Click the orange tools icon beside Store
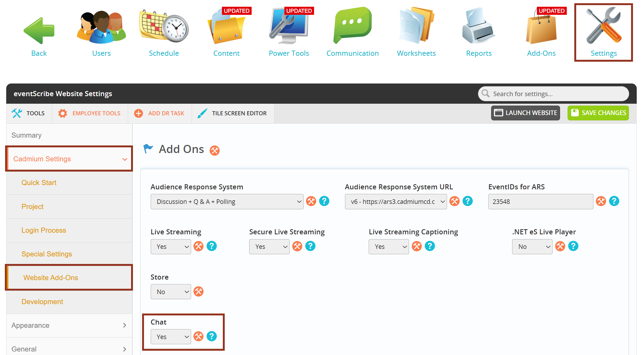This screenshot has height=355, width=644. 199,291
